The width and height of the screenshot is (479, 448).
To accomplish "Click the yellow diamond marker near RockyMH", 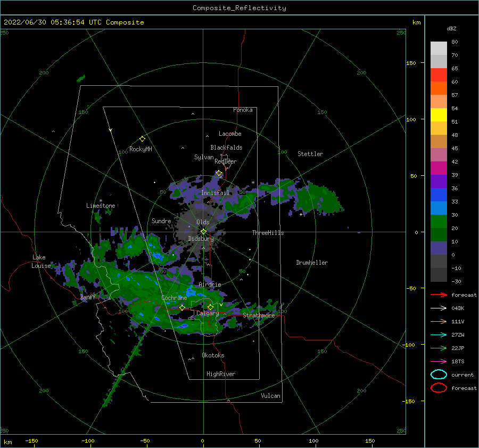I will click(142, 139).
